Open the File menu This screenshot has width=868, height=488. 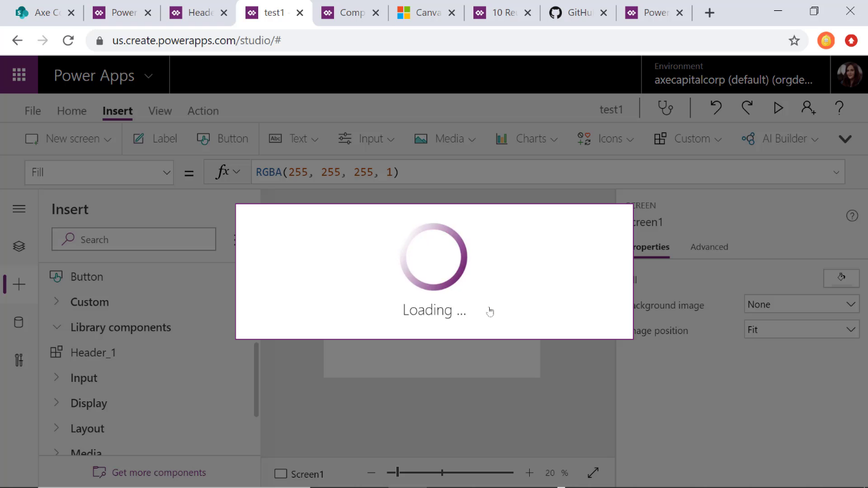[33, 111]
